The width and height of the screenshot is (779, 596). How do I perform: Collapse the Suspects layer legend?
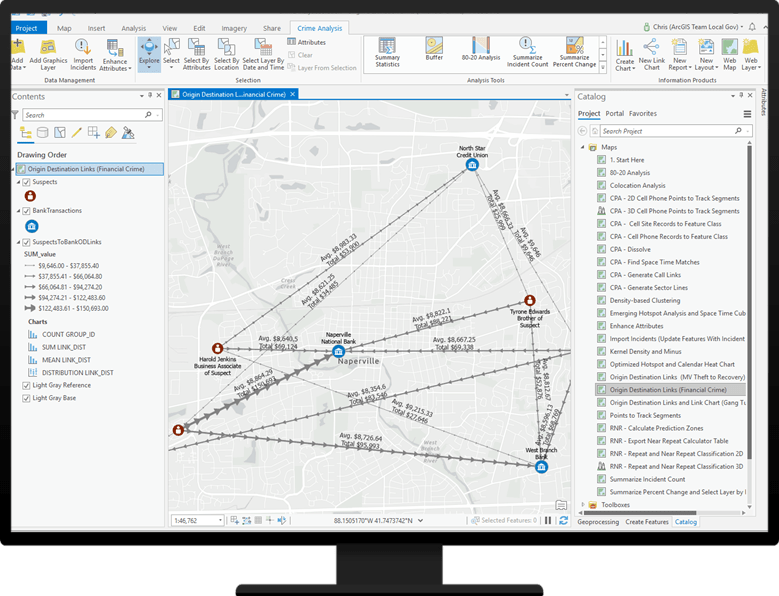[x=18, y=182]
